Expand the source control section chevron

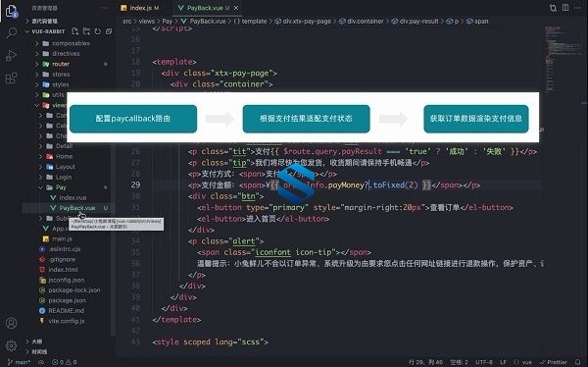click(x=27, y=21)
